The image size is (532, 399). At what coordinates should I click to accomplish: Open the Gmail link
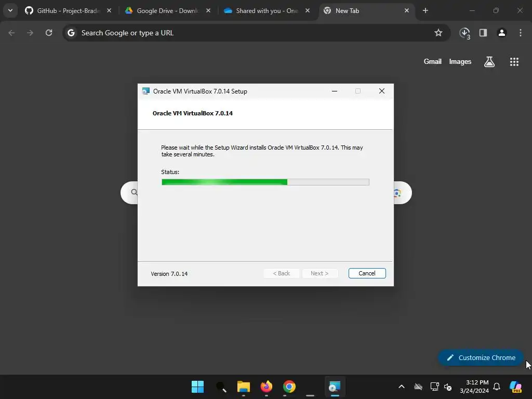433,61
